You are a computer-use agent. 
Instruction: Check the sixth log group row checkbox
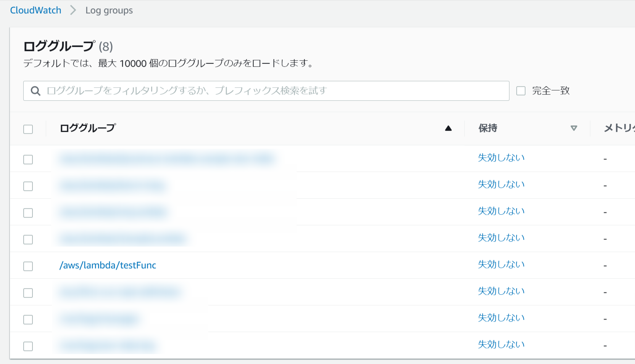pos(28,293)
